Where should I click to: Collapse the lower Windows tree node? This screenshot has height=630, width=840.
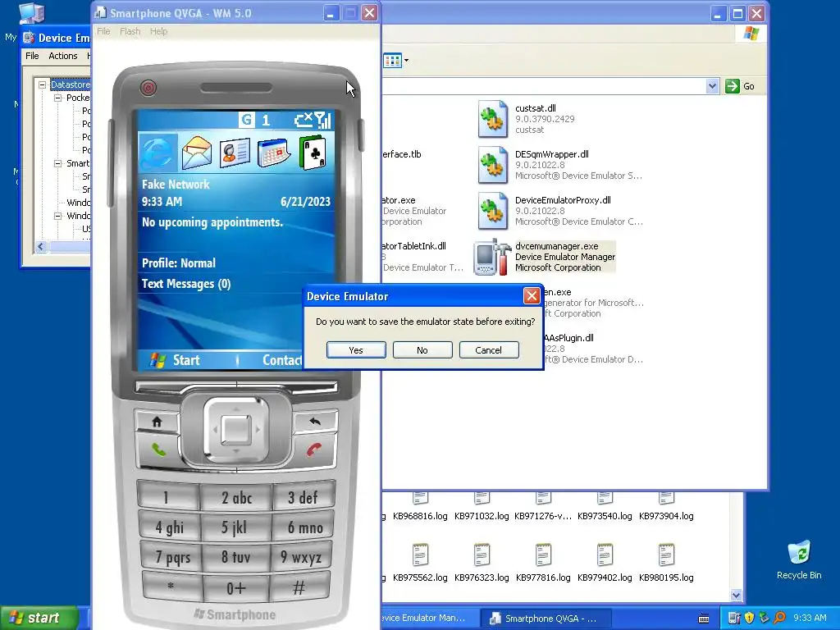click(58, 216)
